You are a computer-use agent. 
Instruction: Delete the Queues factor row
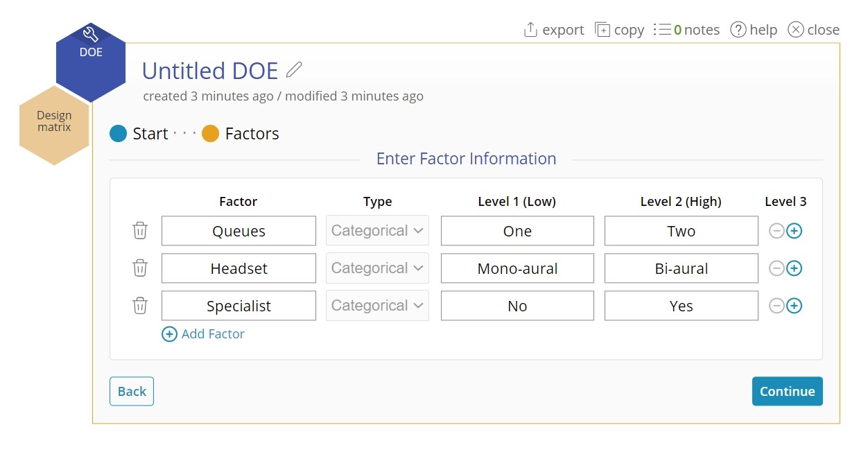click(140, 231)
